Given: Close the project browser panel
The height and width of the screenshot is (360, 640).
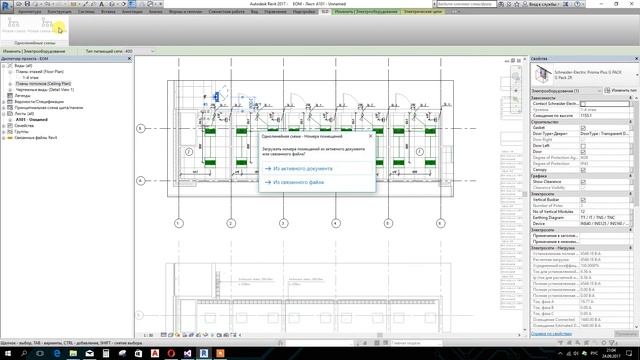Looking at the screenshot, I should pyautogui.click(x=130, y=59).
